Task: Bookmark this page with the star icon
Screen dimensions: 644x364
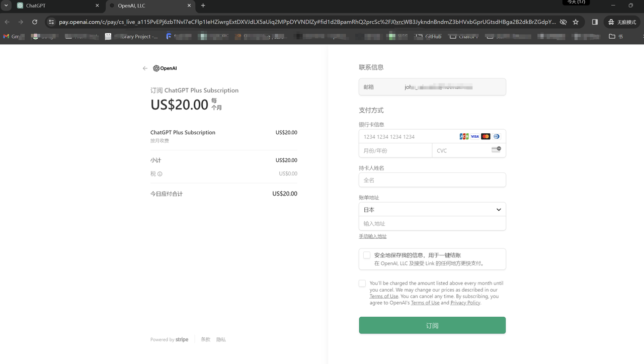Action: 576,22
